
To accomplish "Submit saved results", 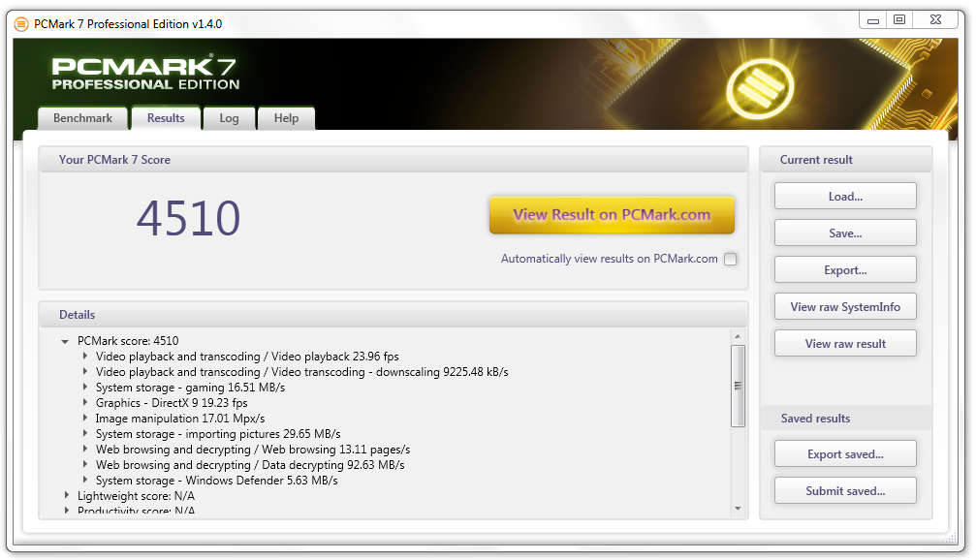I will [844, 489].
